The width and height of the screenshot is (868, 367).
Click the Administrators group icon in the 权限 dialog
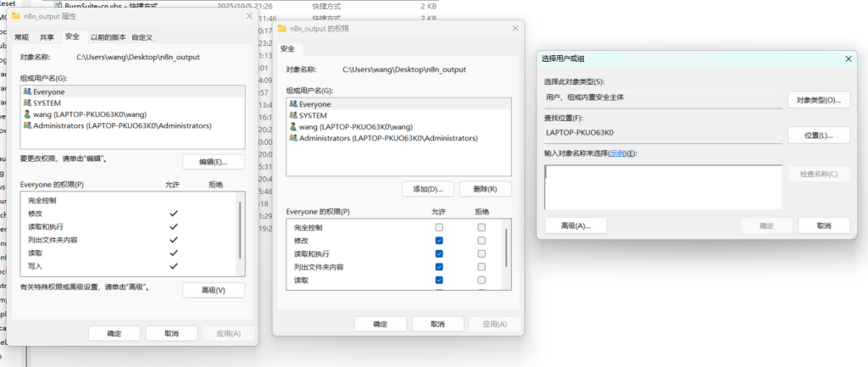click(293, 138)
